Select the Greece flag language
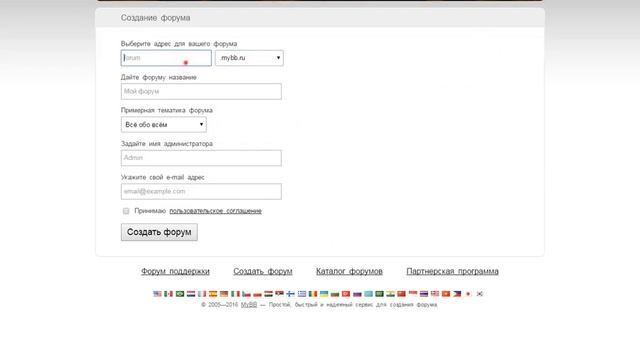 click(302, 294)
